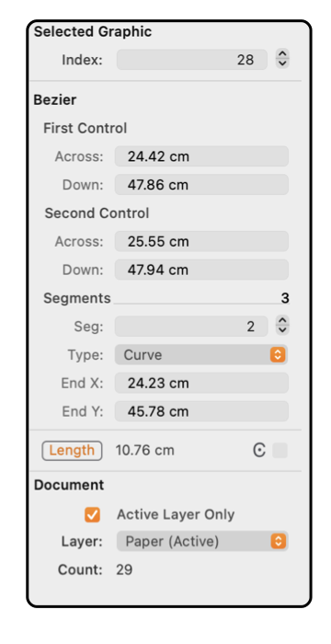Click the circular refresh icon beside Length
The image size is (331, 644).
[x=259, y=451]
